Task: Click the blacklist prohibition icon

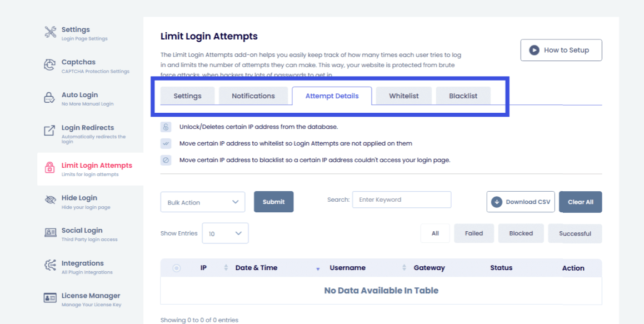Action: click(165, 160)
